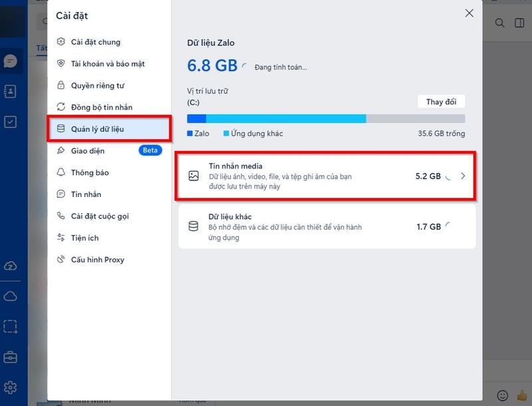Click the Beta badge next to Giao diện

tap(150, 150)
